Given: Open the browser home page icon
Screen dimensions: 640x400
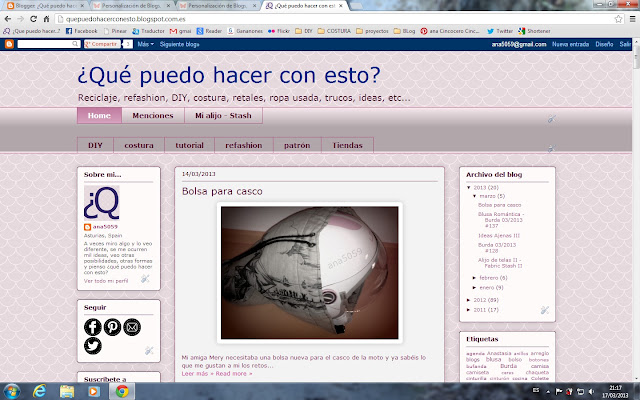Looking at the screenshot, I should pyautogui.click(x=46, y=19).
